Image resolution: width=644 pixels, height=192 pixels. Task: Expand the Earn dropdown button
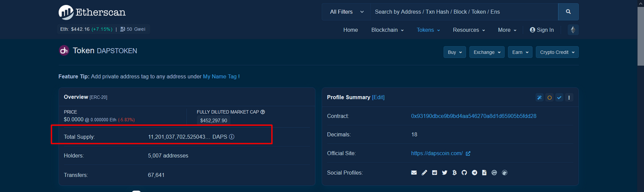point(520,52)
